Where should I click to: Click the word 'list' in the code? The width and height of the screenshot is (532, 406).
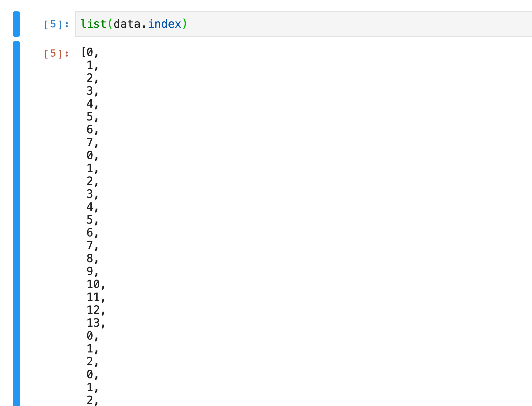click(x=93, y=24)
